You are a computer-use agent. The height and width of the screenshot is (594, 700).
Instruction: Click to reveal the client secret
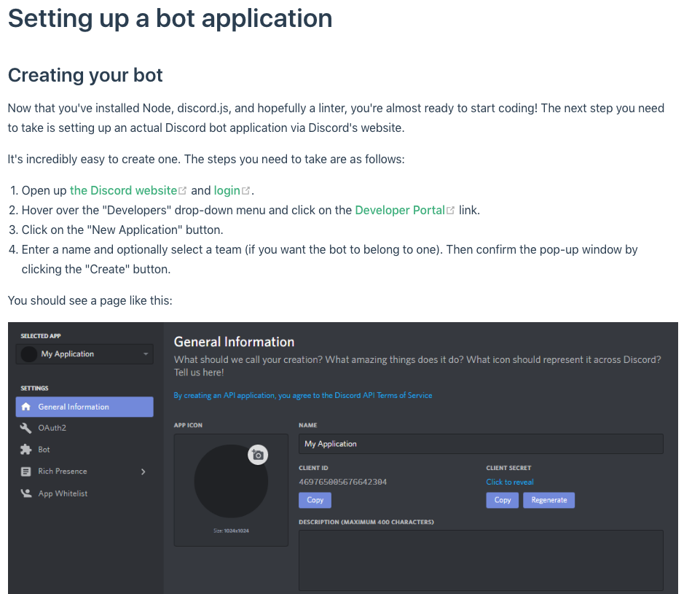[x=509, y=482]
